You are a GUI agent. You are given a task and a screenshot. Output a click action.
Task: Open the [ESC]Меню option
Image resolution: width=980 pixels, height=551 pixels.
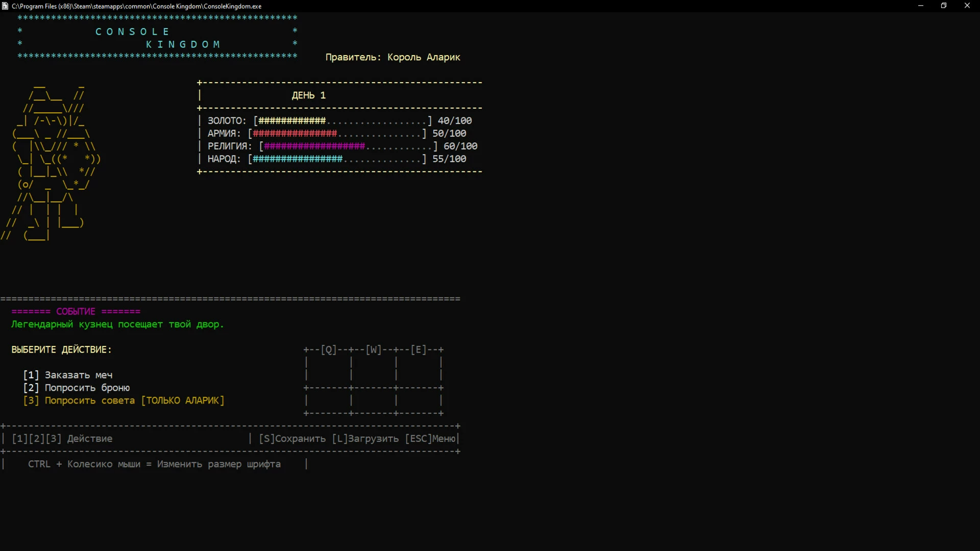click(x=430, y=439)
